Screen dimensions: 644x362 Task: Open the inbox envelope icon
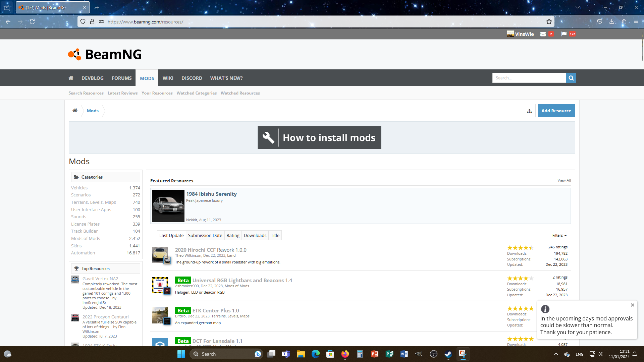pos(543,34)
